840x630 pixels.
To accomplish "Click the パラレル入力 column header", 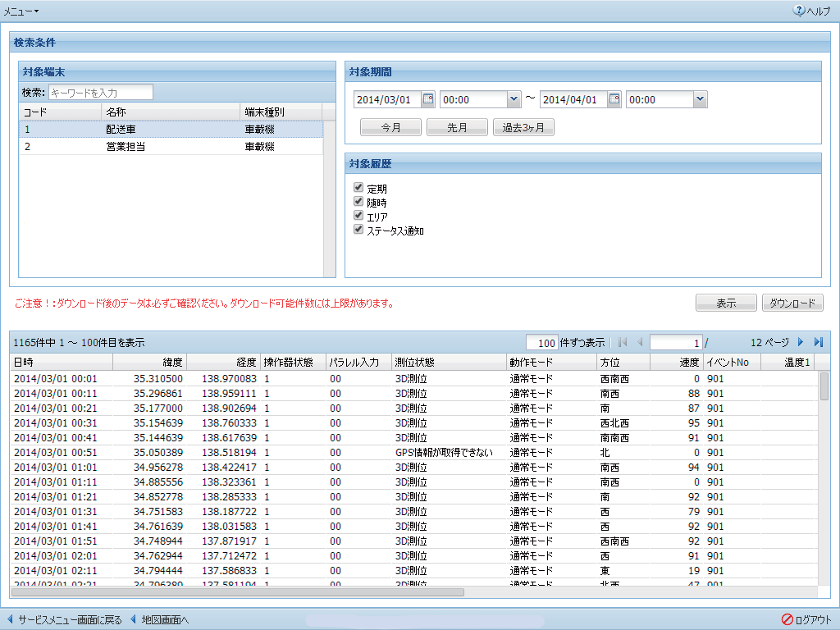I will (x=359, y=362).
